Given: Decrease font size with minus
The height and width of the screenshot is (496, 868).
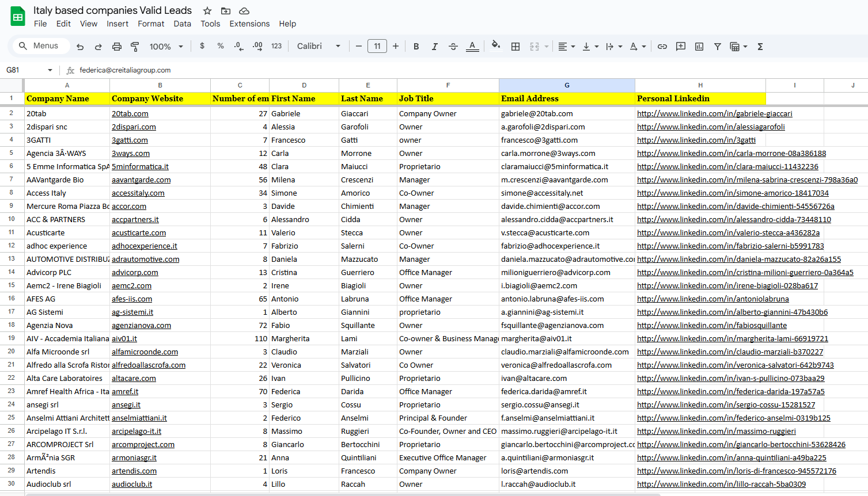Looking at the screenshot, I should point(359,46).
